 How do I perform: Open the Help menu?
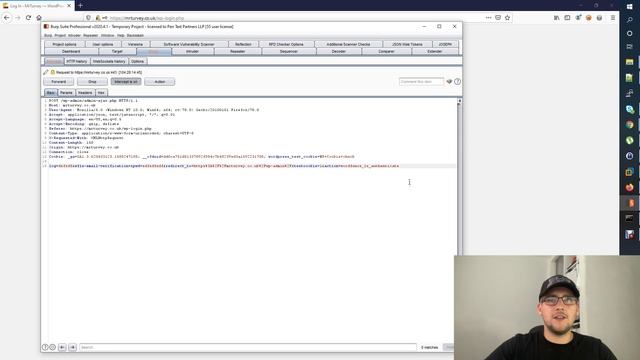click(x=120, y=36)
